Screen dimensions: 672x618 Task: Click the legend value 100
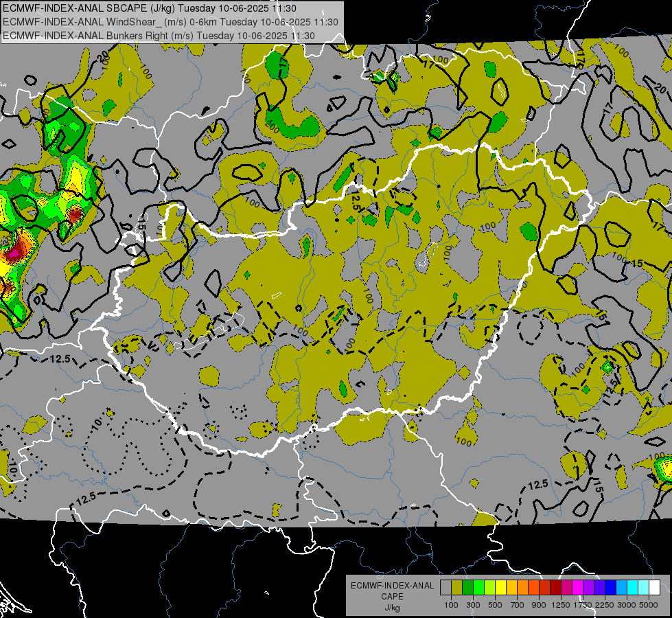click(x=451, y=605)
